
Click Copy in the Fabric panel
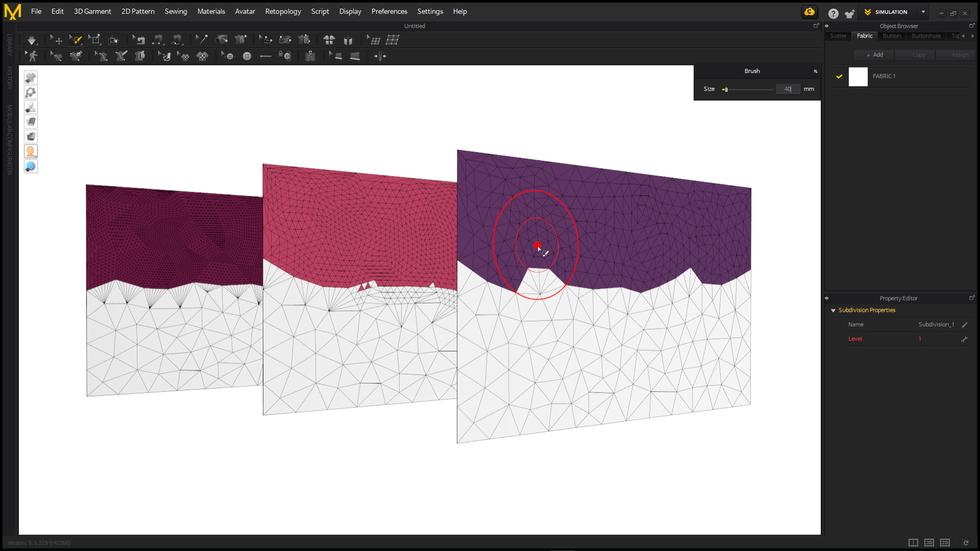coord(918,55)
